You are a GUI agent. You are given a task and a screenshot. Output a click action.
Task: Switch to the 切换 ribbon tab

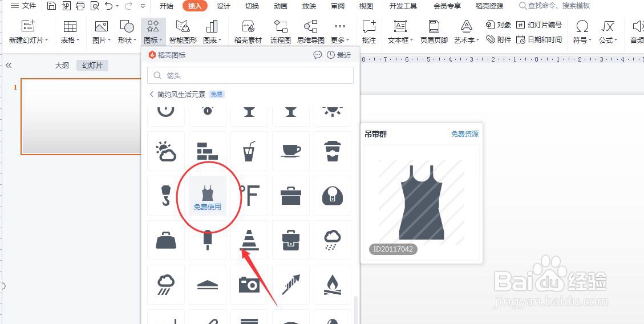coord(252,6)
